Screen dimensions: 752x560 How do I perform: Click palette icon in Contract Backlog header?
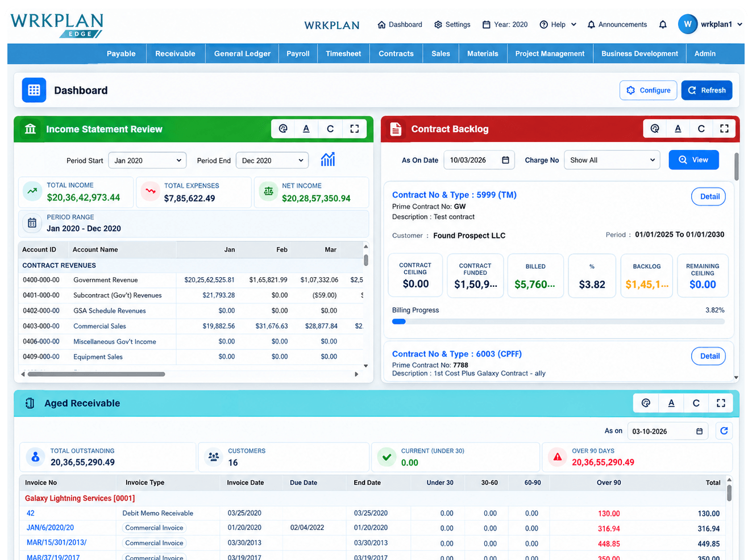[655, 129]
